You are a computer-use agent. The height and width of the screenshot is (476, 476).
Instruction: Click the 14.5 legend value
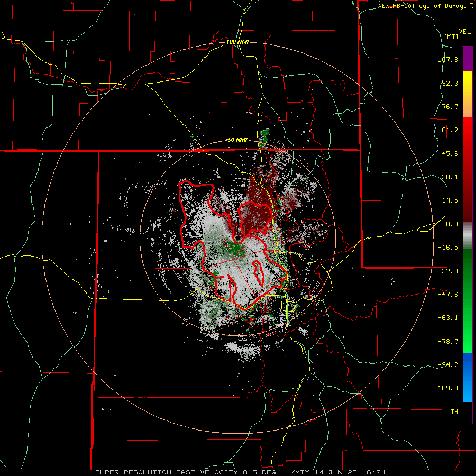pyautogui.click(x=450, y=200)
